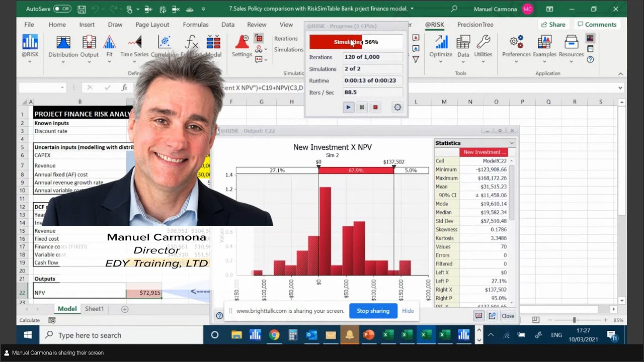Open simulation progress options gear

click(397, 107)
